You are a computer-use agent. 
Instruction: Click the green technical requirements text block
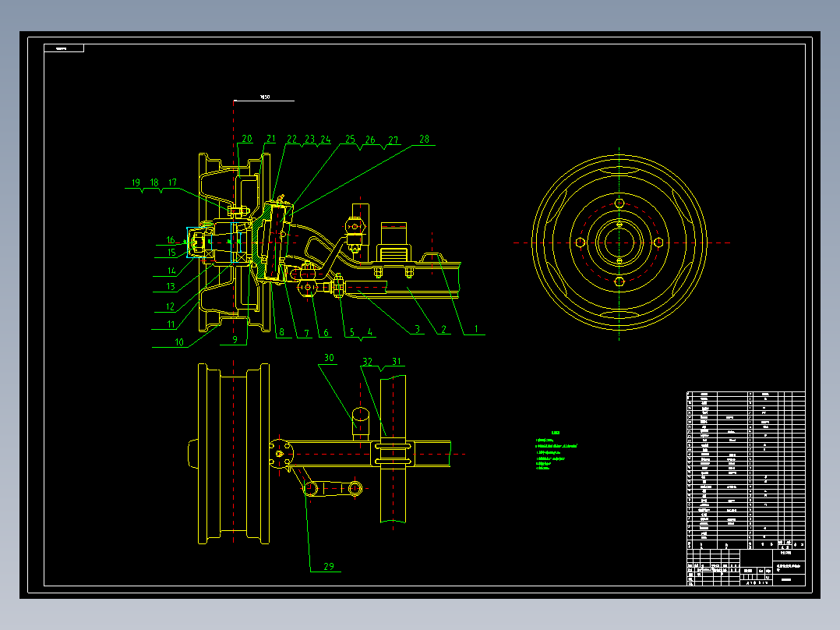point(556,451)
